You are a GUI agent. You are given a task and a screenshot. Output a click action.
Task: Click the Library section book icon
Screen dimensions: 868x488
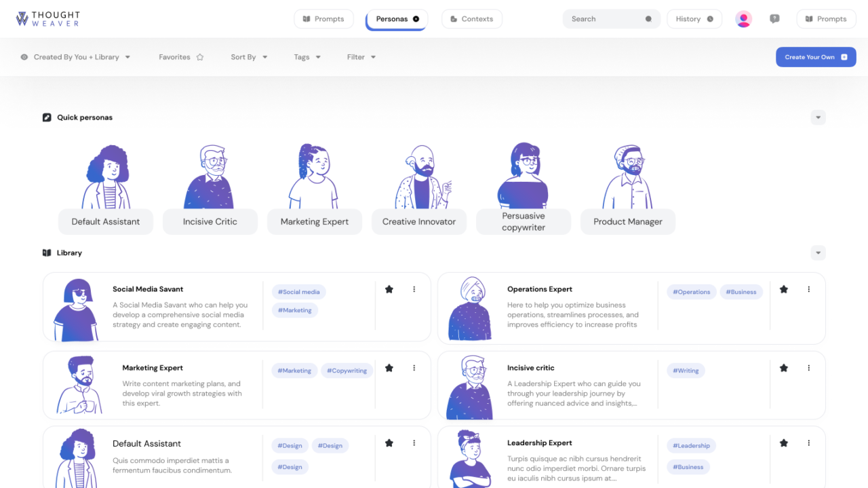click(45, 252)
